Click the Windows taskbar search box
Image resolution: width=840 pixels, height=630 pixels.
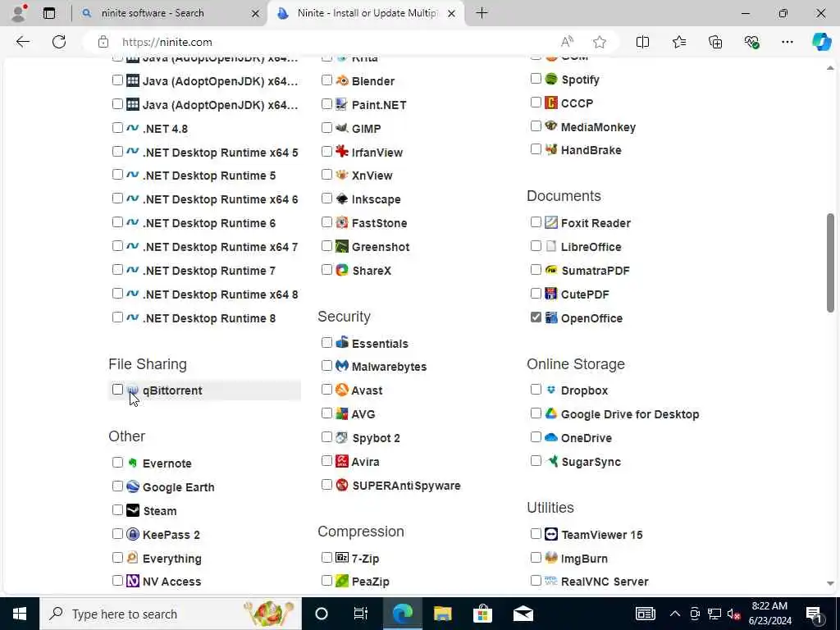tap(171, 614)
